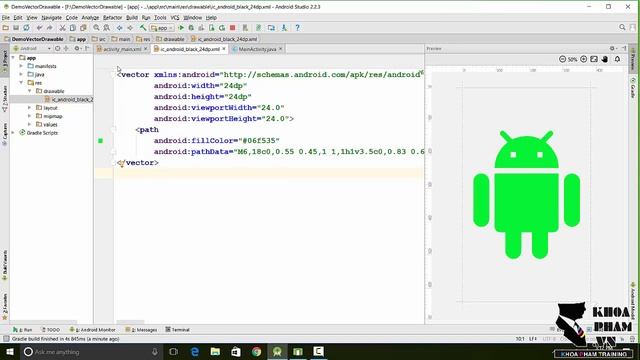Switch to the activity_main.xml tab
640x360 pixels.
pos(122,49)
